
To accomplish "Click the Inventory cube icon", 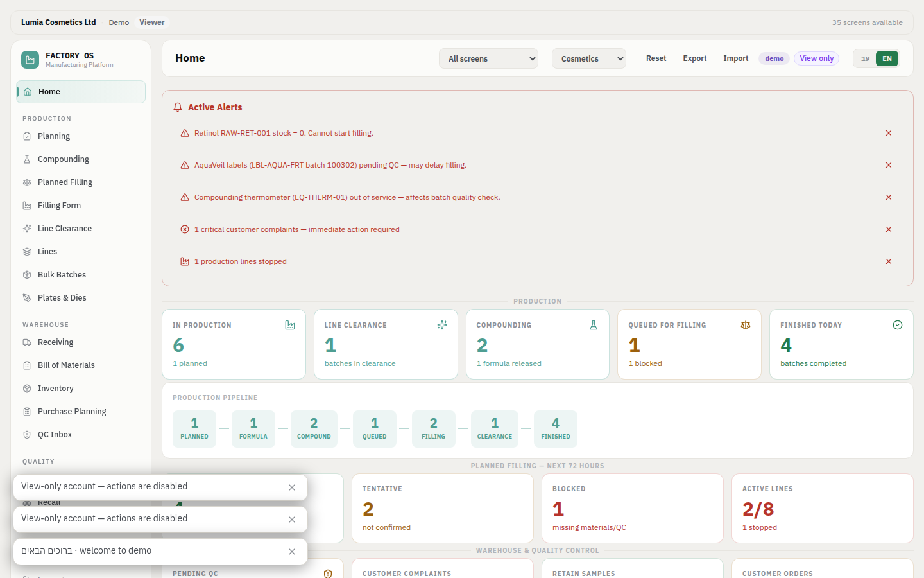I will pos(27,389).
